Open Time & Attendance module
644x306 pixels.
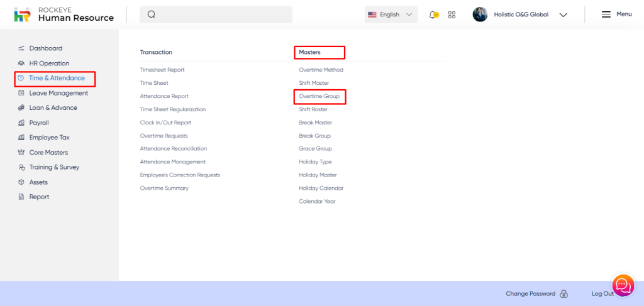pos(57,79)
